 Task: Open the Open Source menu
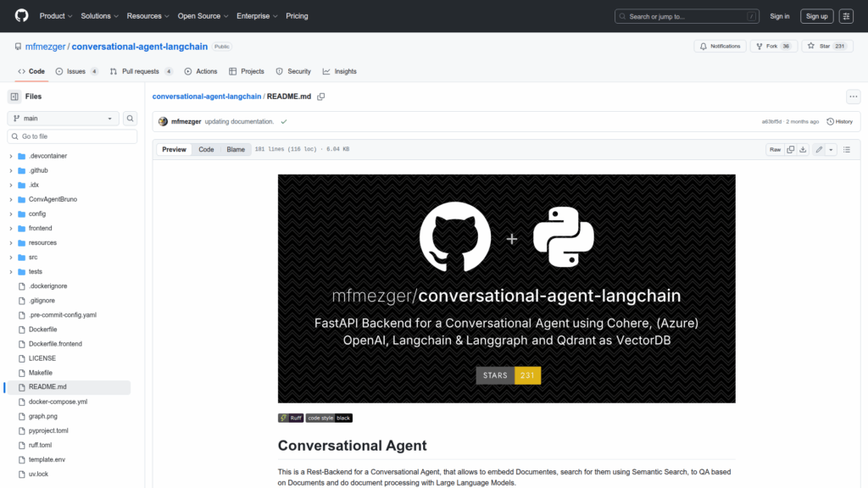pyautogui.click(x=203, y=16)
